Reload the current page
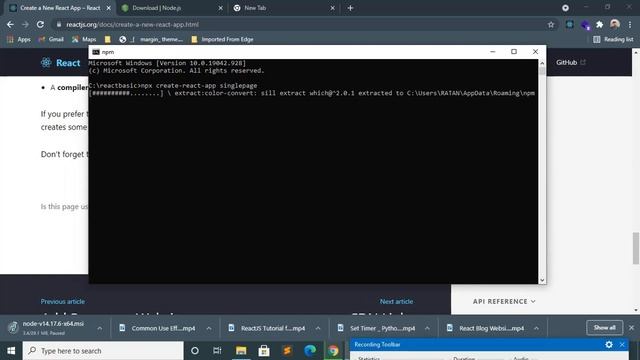The width and height of the screenshot is (640, 360). coord(40,24)
